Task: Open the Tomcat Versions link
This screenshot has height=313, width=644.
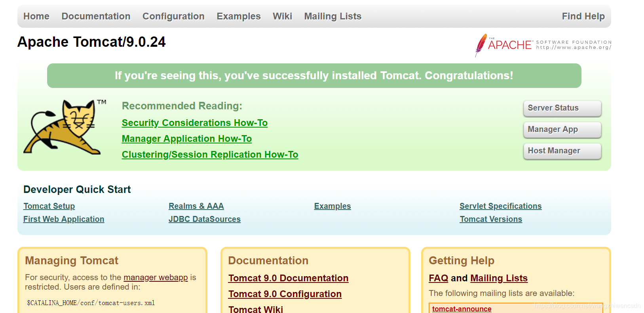Action: 491,219
